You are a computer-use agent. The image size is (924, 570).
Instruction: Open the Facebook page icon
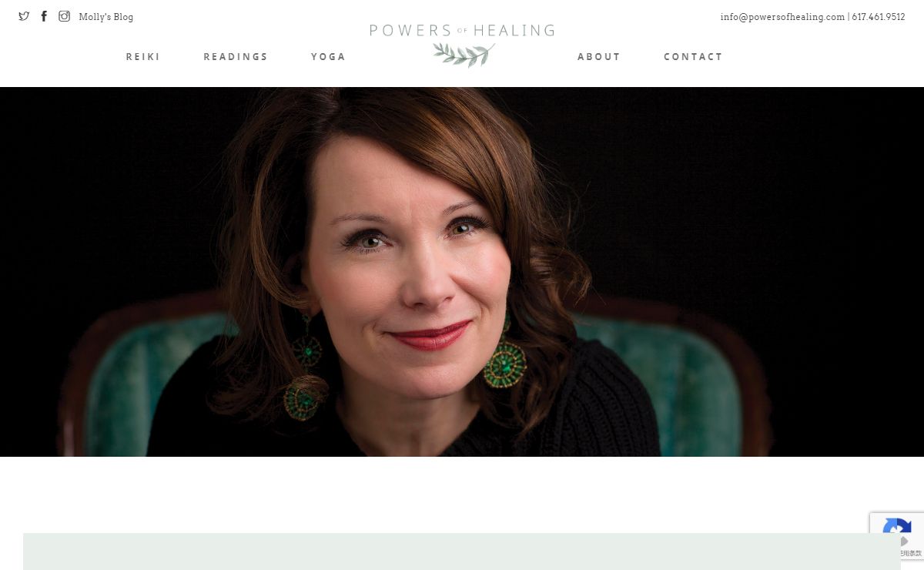click(x=44, y=16)
